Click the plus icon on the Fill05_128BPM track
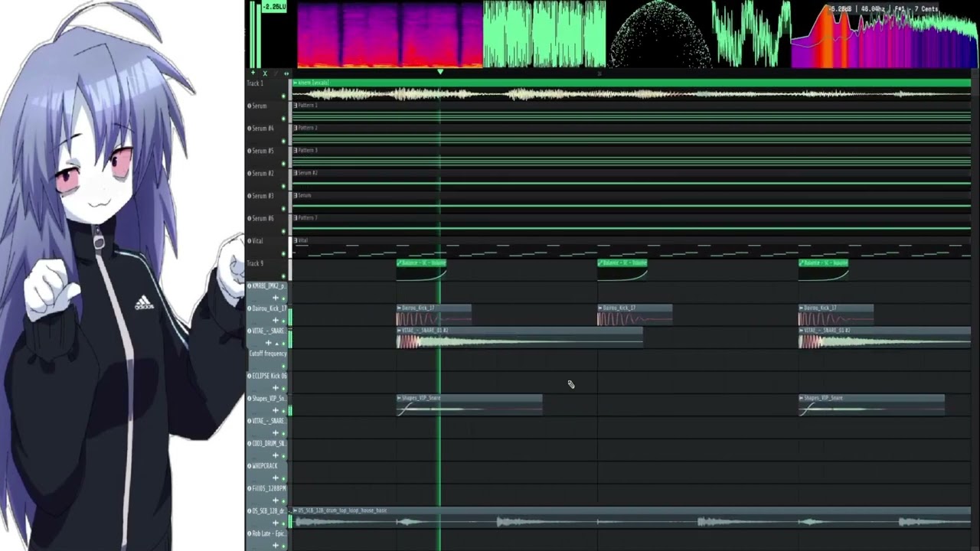 276,500
